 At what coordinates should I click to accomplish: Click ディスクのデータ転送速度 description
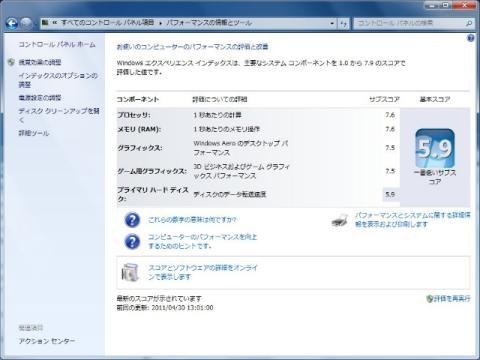[230, 194]
